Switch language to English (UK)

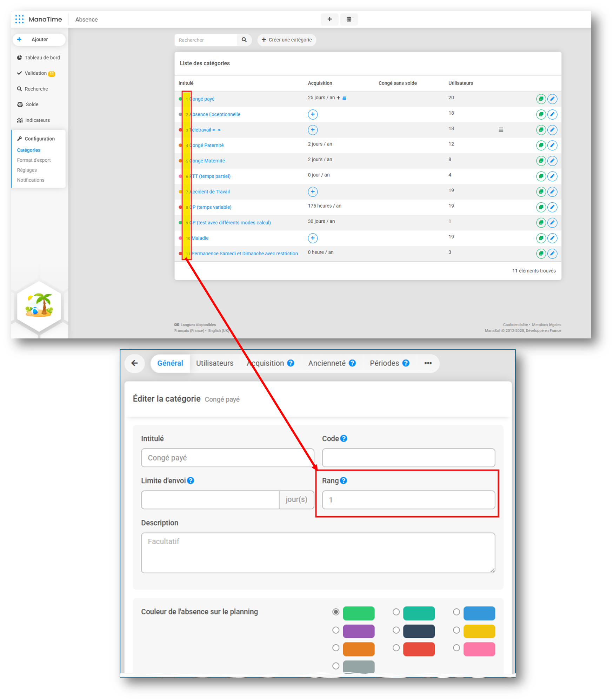coord(219,330)
